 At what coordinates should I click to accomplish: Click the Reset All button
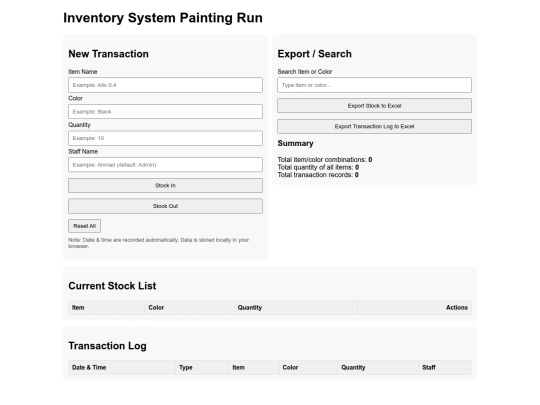tap(84, 226)
